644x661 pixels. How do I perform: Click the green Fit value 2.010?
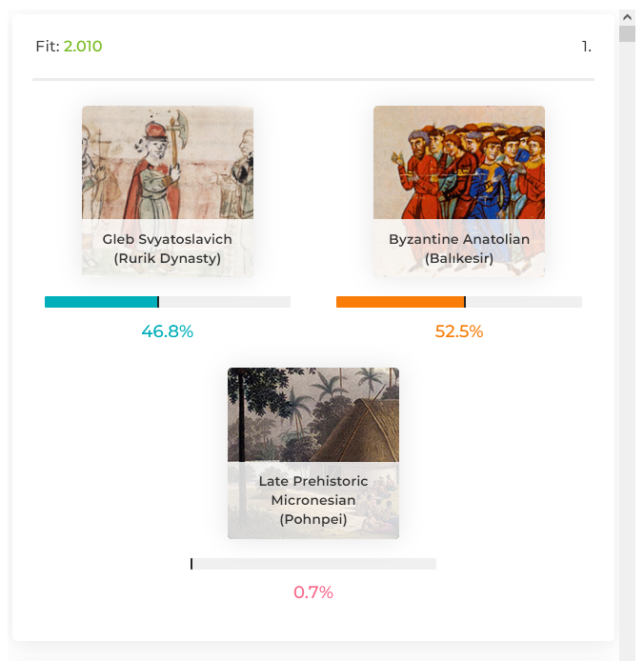(83, 47)
